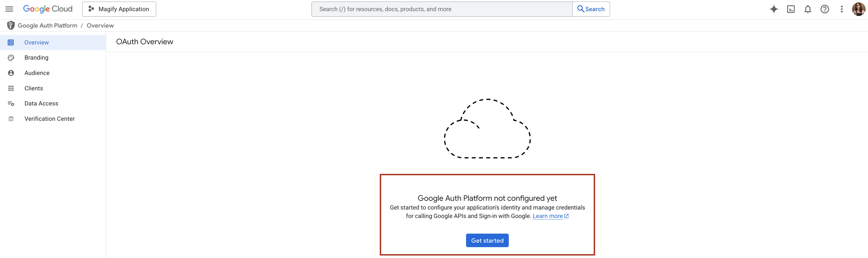Viewport: 868px width, 258px height.
Task: Click the Google Cloud logo
Action: pos(47,9)
